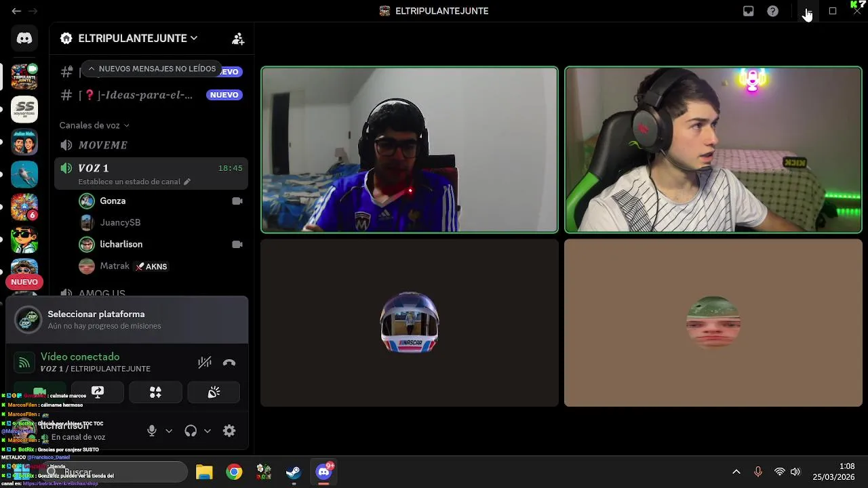868x488 pixels.
Task: Disconnect from the voice call
Action: pyautogui.click(x=229, y=363)
